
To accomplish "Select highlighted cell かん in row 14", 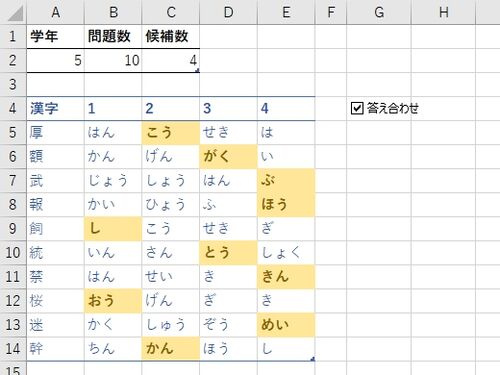I will (x=171, y=349).
